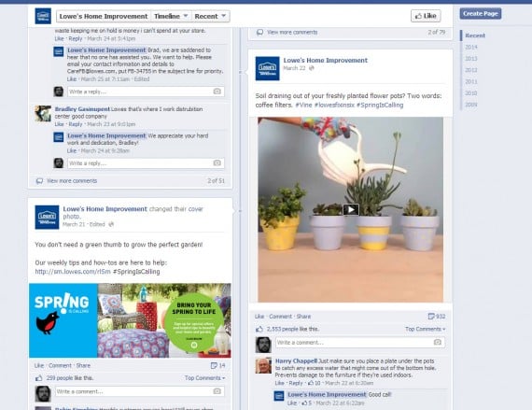532x410 pixels.
Task: Click the comment bubble icon beside 2 of 79
Action: tap(259, 33)
